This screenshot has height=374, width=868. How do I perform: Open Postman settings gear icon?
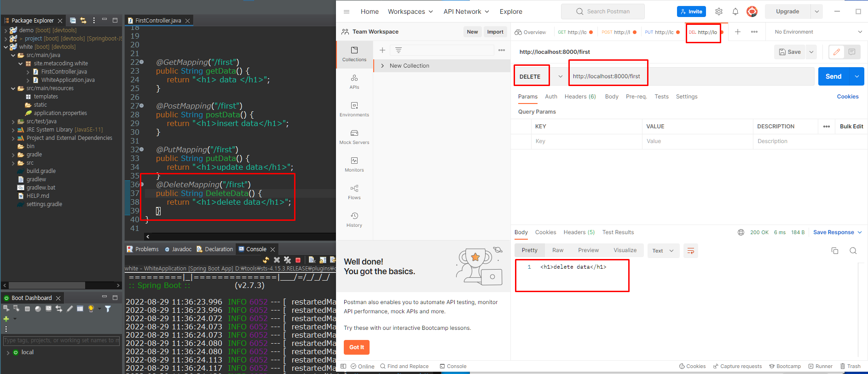coord(719,12)
